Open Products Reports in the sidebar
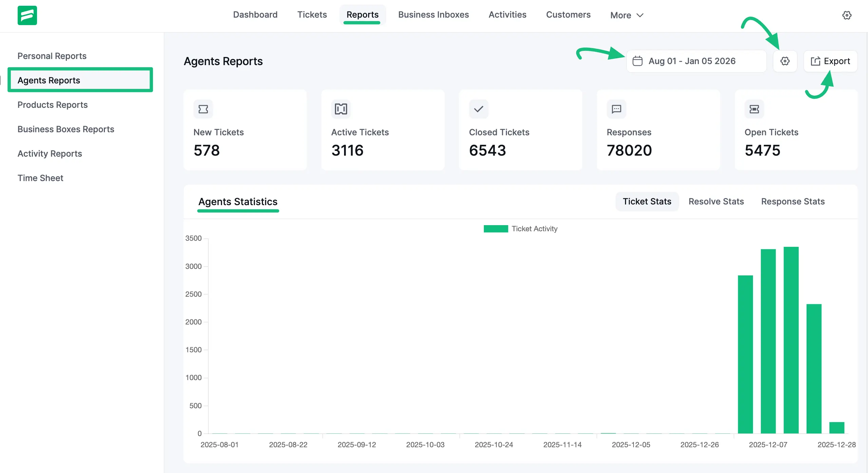 (x=53, y=105)
